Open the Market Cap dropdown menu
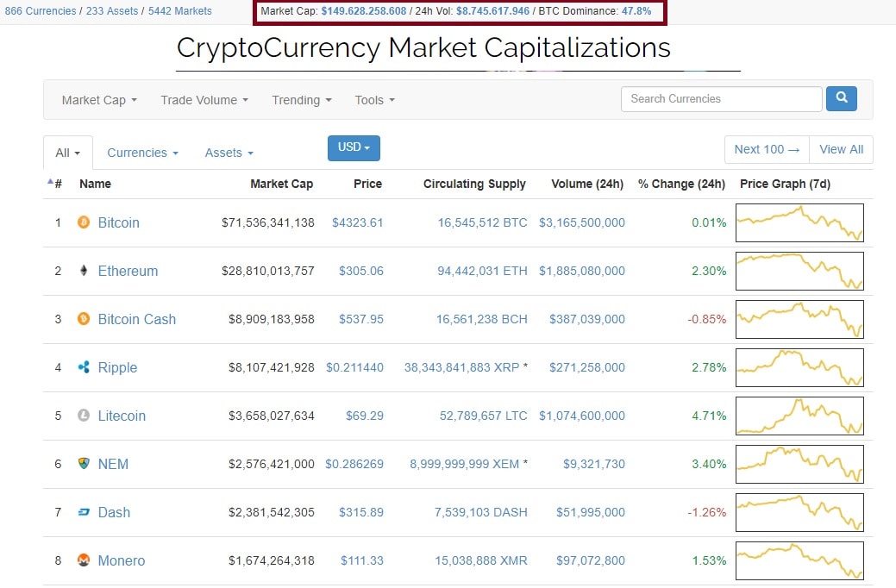896x588 pixels. point(99,100)
